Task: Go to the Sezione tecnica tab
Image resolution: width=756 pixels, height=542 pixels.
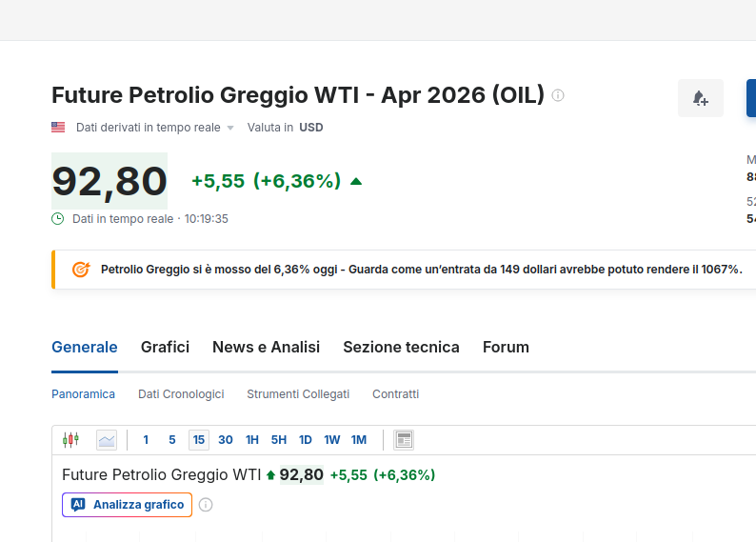Action: pos(401,347)
